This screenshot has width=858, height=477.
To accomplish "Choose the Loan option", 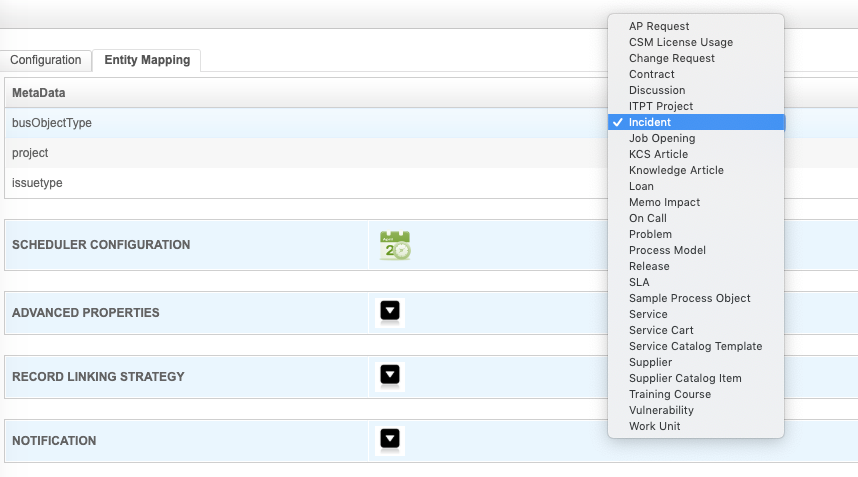I will pos(696,186).
